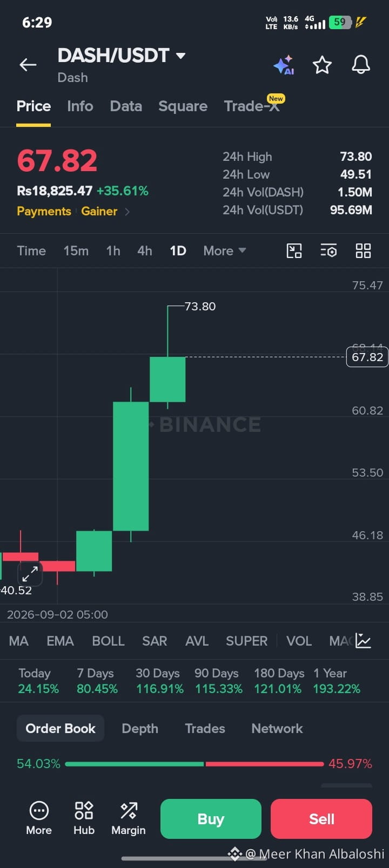Select the Depth tab
The width and height of the screenshot is (389, 868).
tap(140, 728)
